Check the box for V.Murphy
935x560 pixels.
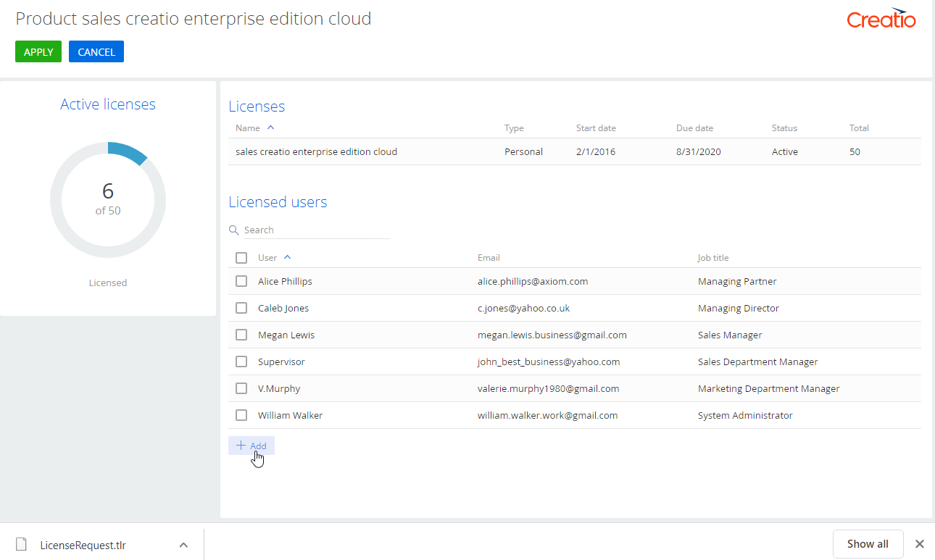241,388
